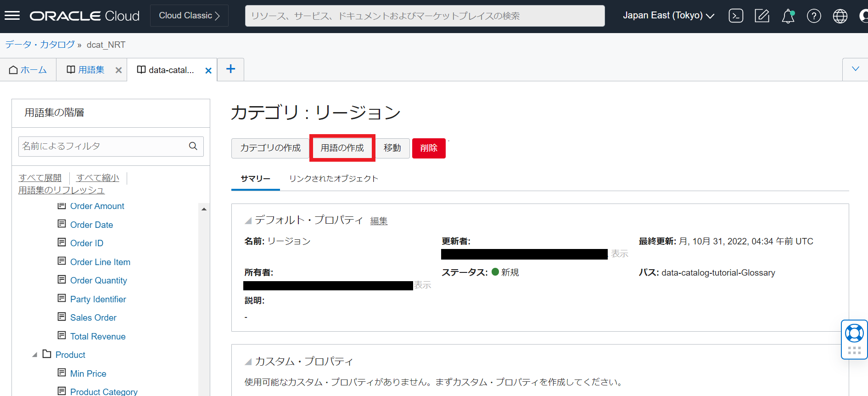The width and height of the screenshot is (868, 396).
Task: Click the help question mark icon
Action: (x=814, y=16)
